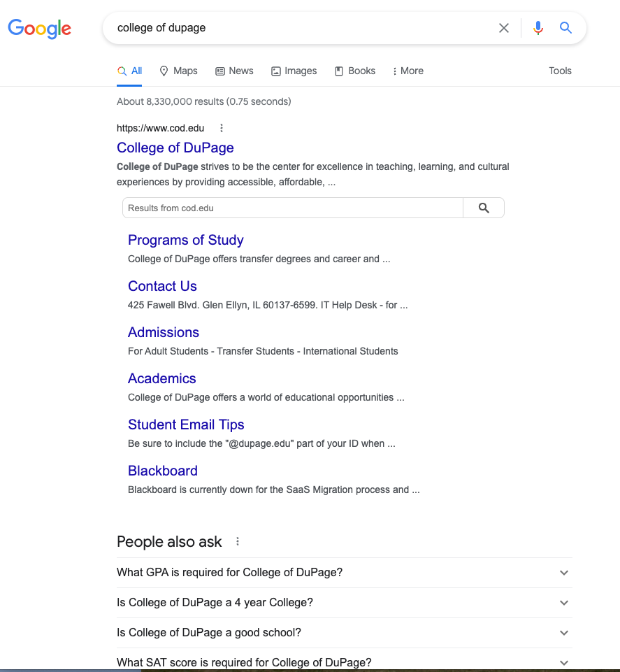Click the blue magnifier search button

(565, 28)
